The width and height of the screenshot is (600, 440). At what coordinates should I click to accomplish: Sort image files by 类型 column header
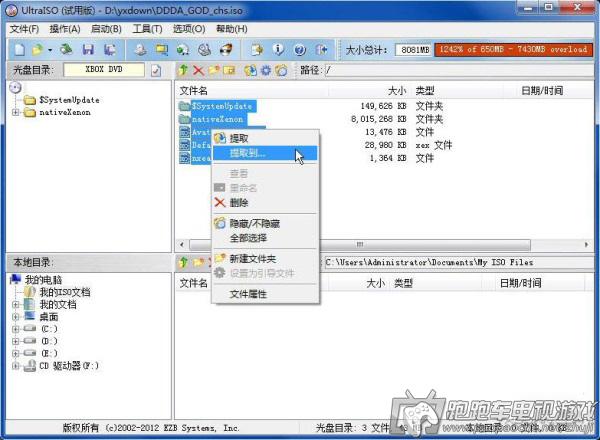[x=425, y=91]
